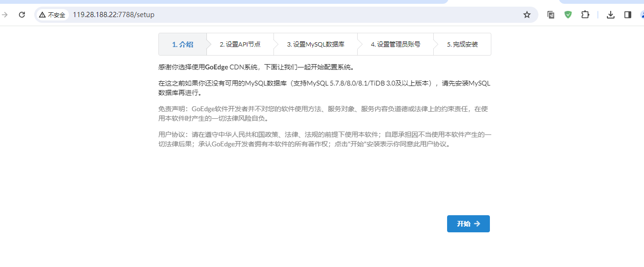Jump to step 4. 设置管理员账号
The height and width of the screenshot is (267, 644).
tap(395, 44)
